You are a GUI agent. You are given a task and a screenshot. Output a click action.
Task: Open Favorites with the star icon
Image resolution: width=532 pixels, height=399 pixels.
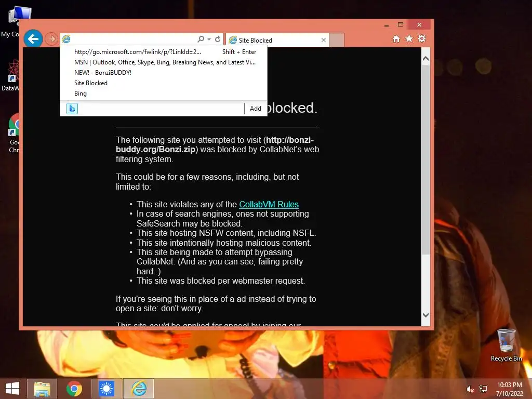(409, 38)
